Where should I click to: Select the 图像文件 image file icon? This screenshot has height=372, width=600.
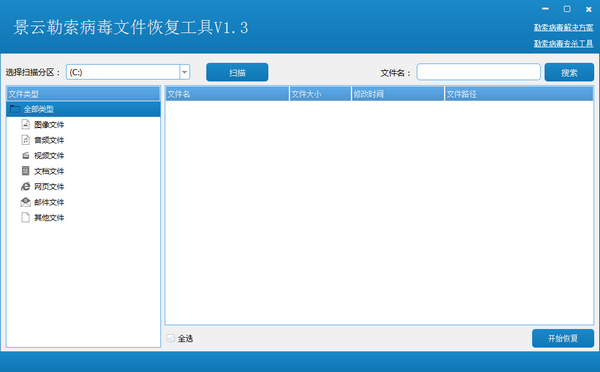pos(26,124)
